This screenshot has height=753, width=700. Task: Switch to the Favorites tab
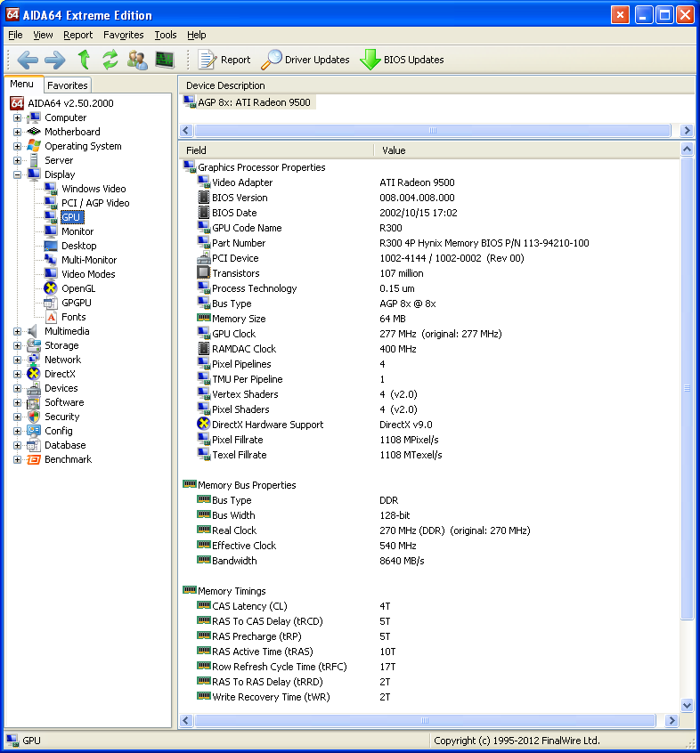68,85
